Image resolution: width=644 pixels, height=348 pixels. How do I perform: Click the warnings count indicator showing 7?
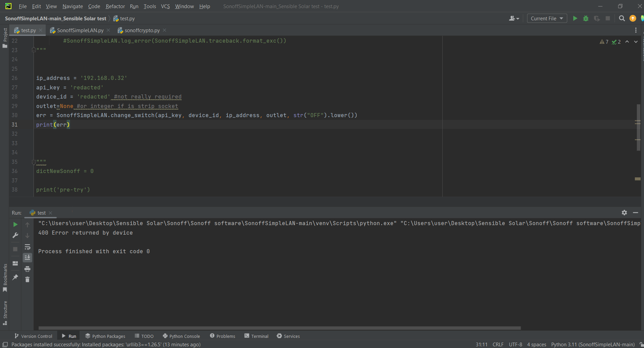pos(604,41)
